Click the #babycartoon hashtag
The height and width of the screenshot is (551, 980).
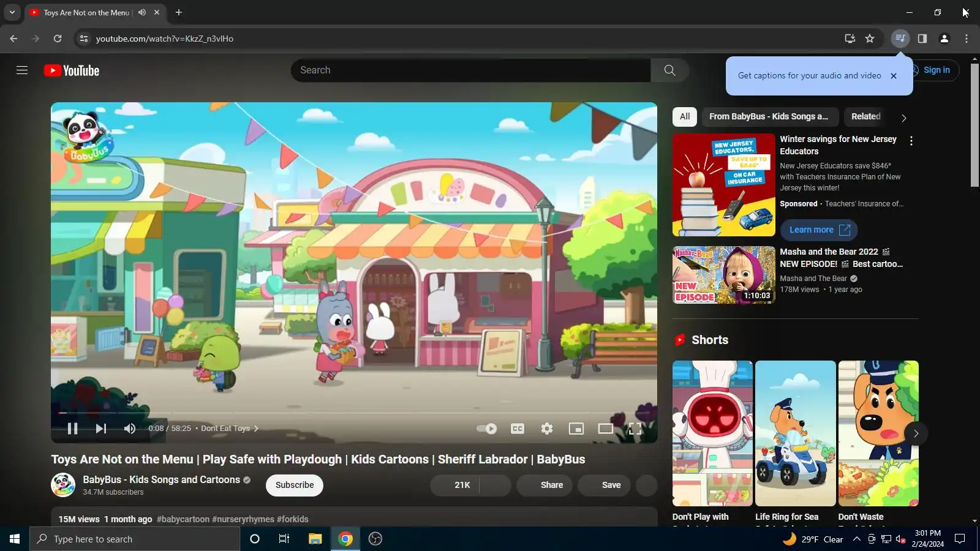click(183, 519)
